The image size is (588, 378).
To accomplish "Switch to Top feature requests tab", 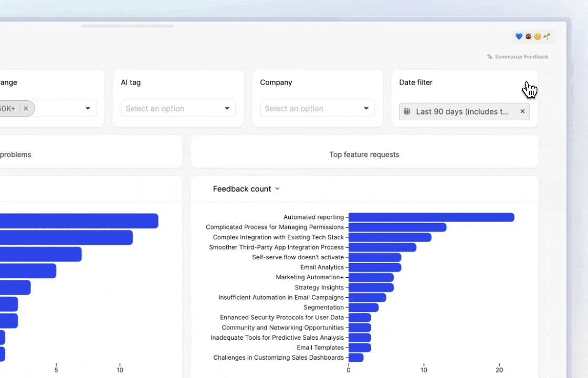I will (x=364, y=154).
